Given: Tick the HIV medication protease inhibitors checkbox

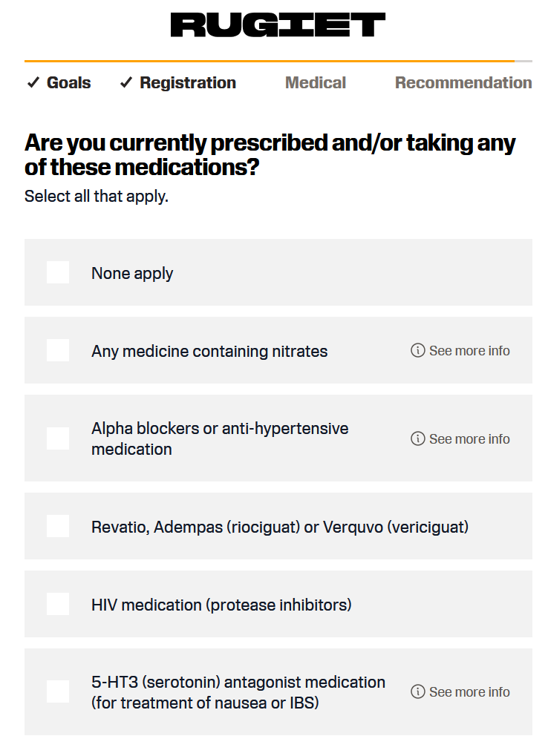Looking at the screenshot, I should coord(58,604).
